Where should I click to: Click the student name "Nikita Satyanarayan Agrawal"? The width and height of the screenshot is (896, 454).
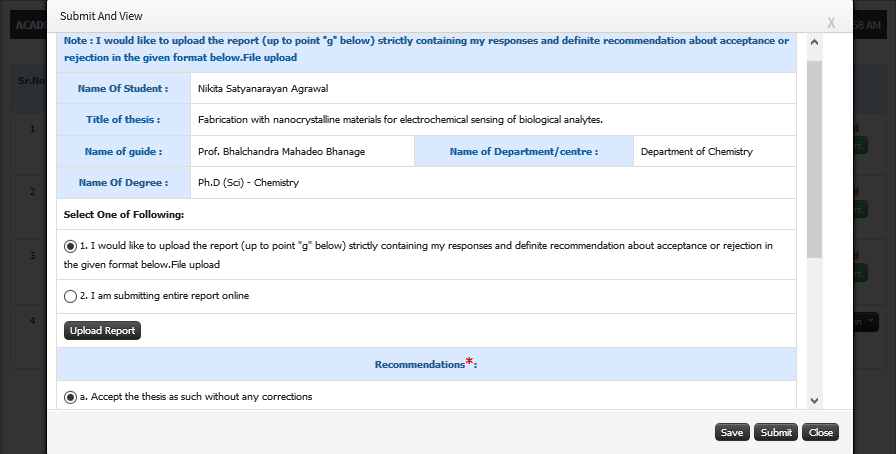tap(263, 89)
